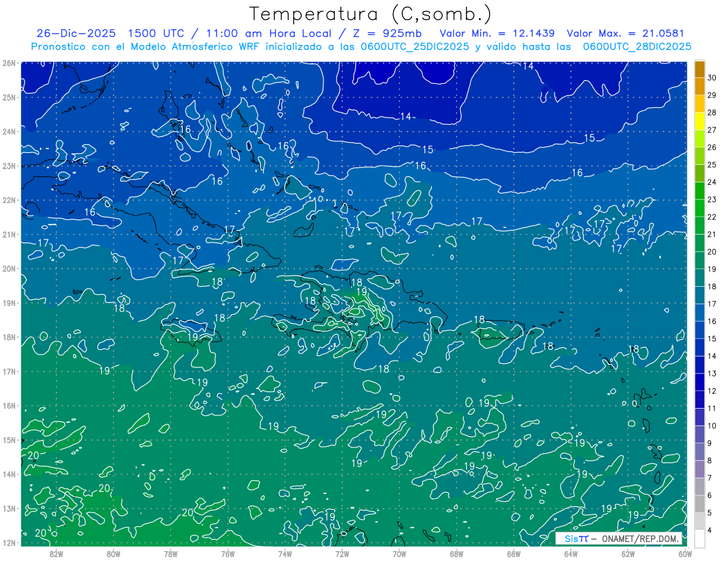Image resolution: width=728 pixels, height=562 pixels.
Task: Select the 'Valor Min. = 12.1439' text
Action: (x=497, y=33)
